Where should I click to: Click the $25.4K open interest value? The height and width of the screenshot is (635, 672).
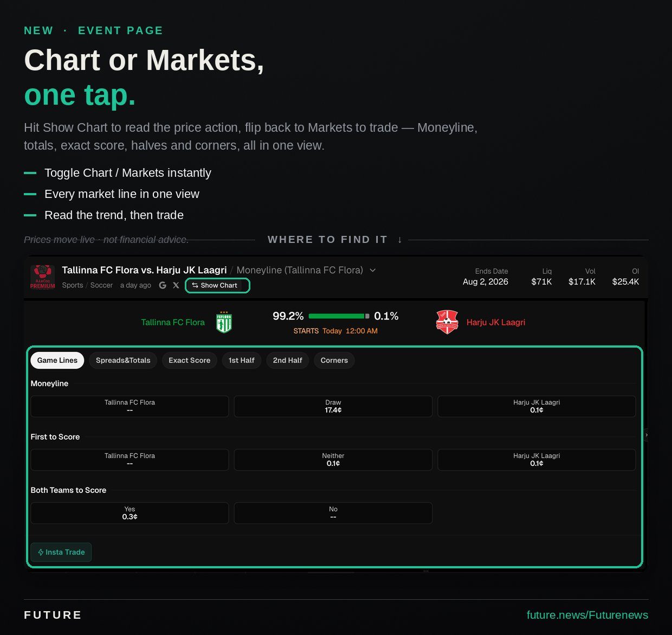coord(625,281)
